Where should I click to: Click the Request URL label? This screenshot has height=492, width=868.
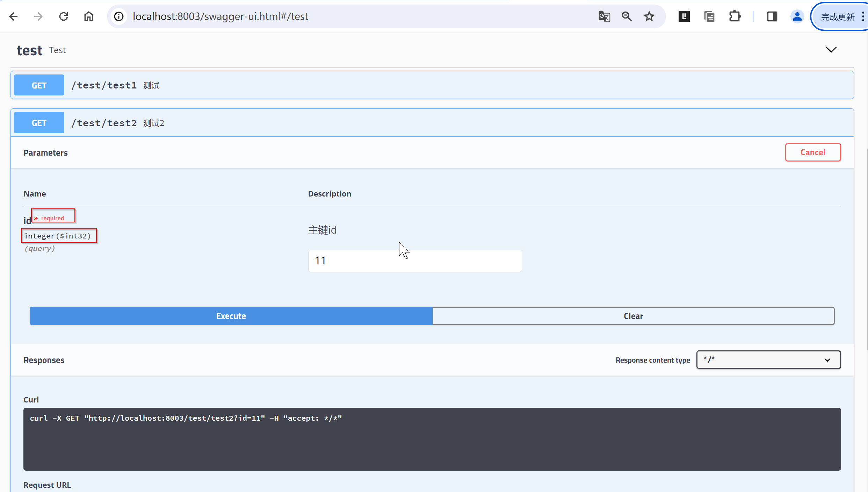tap(47, 485)
